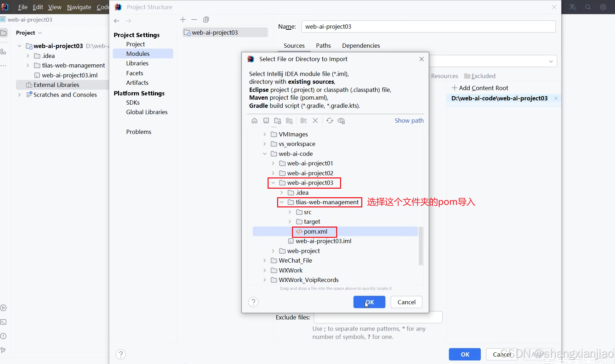Click the remove module minus icon
The width and height of the screenshot is (615, 364).
(x=194, y=19)
